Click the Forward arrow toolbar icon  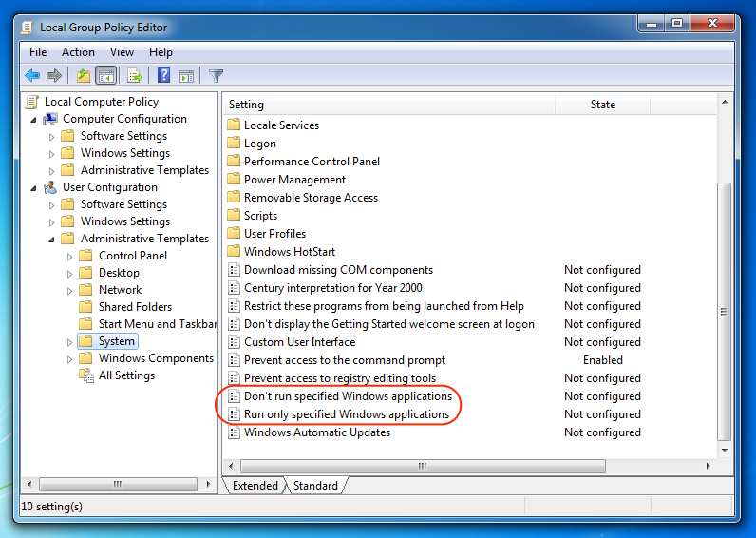(54, 75)
